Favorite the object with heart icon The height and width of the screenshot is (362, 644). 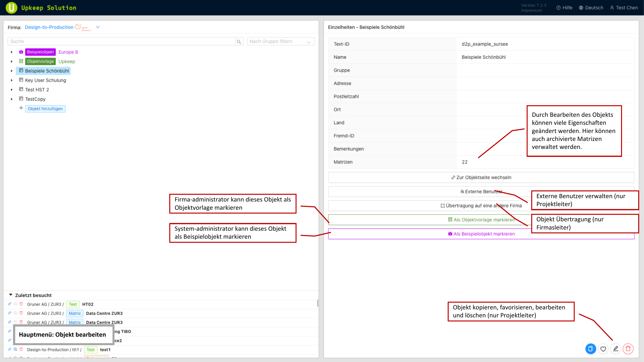(x=603, y=349)
